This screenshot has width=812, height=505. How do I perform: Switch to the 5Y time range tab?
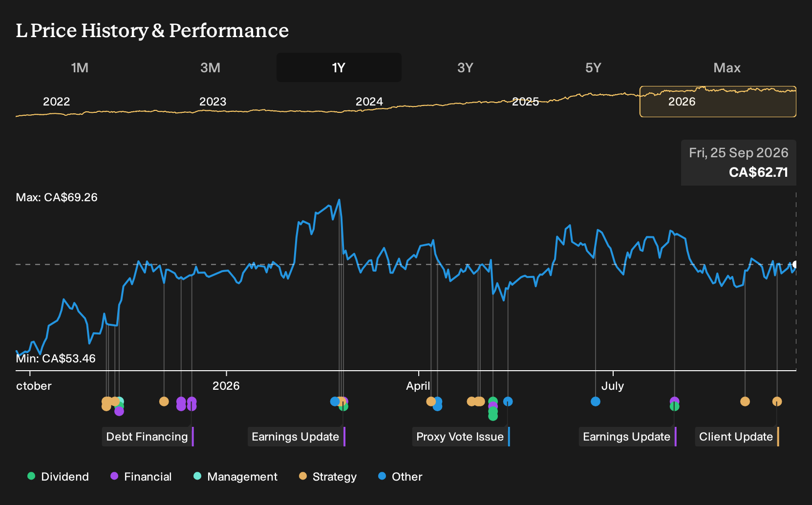tap(593, 67)
